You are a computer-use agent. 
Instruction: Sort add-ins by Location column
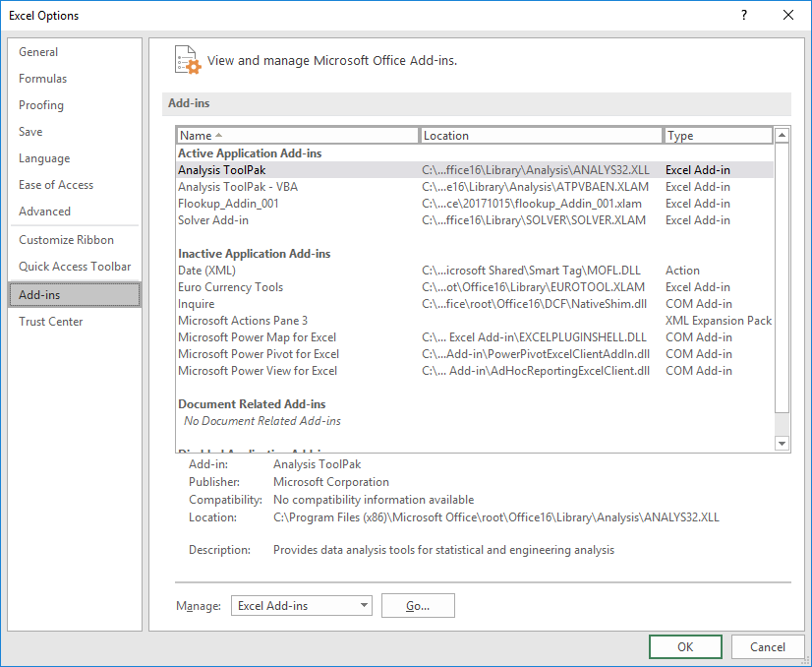(x=542, y=135)
